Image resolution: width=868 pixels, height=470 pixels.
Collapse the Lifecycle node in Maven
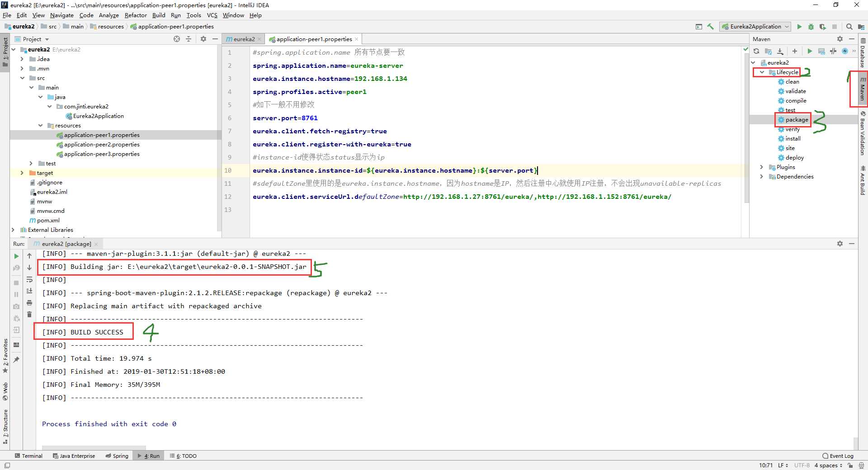(762, 72)
